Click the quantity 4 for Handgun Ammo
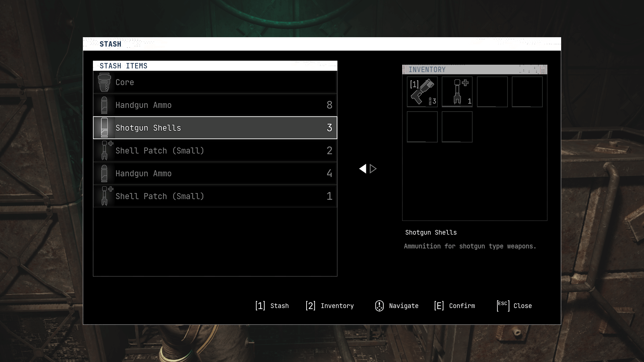The width and height of the screenshot is (644, 362). coord(329,173)
